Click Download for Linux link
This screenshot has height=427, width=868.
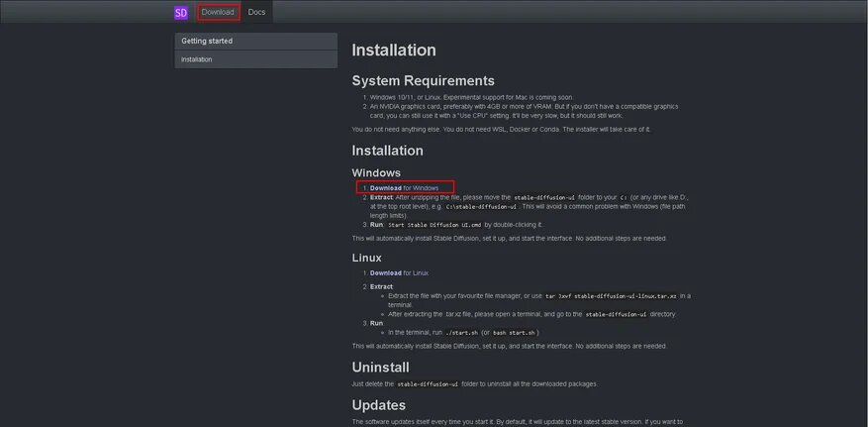coord(399,273)
